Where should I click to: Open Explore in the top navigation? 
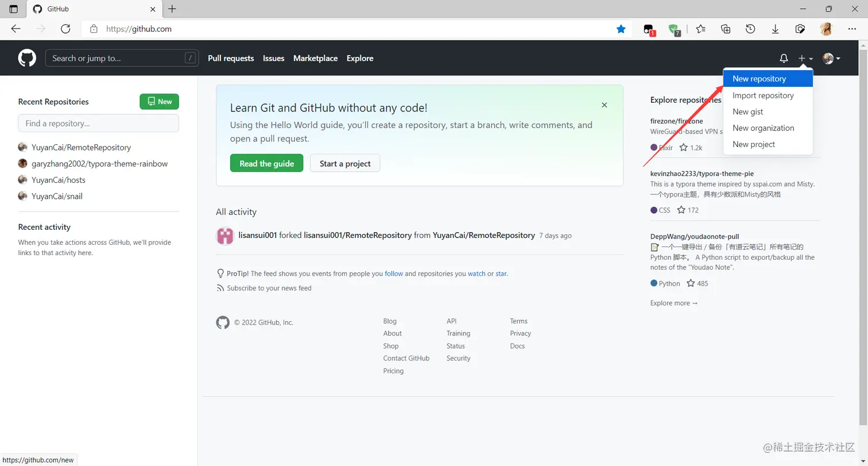[x=360, y=58]
